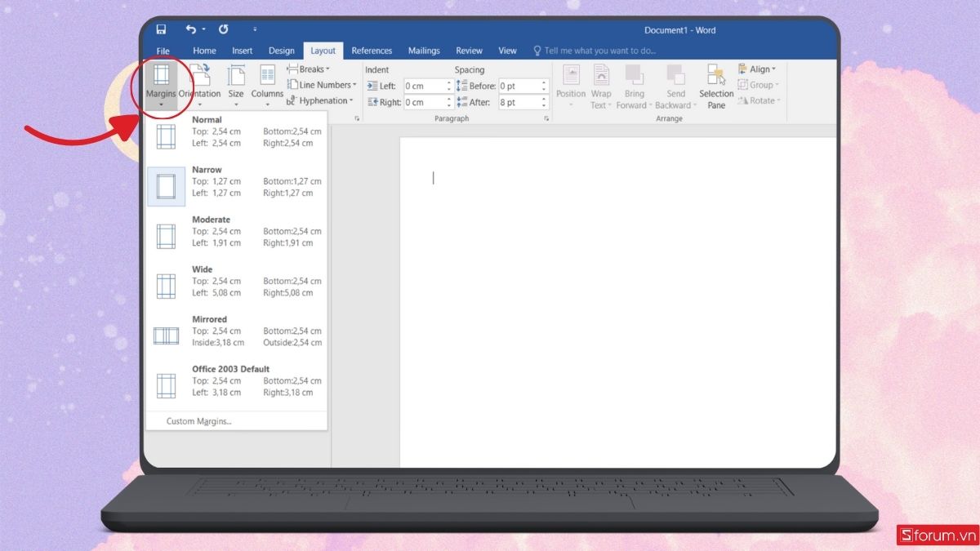The image size is (980, 551).
Task: Click the Spacing Before spinner arrows
Action: coord(545,86)
